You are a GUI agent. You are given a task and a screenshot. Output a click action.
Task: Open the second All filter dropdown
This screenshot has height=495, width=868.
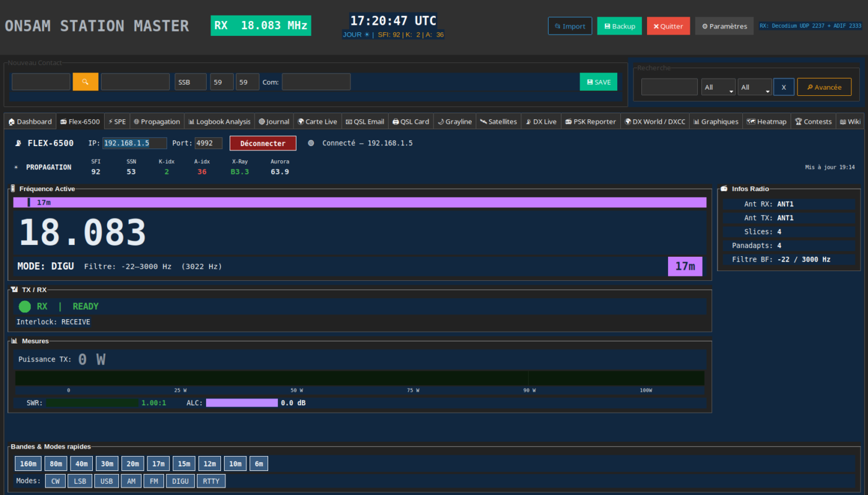coord(755,87)
